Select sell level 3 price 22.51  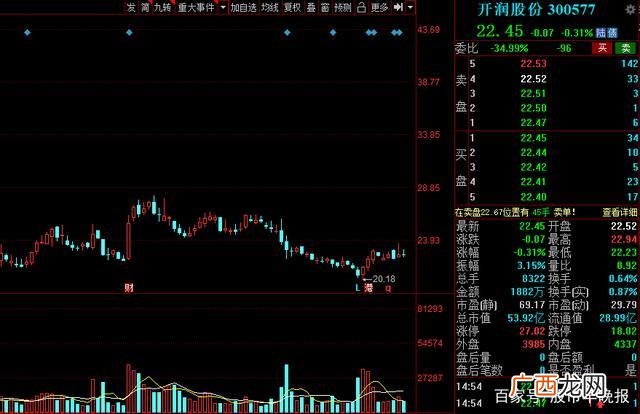click(533, 93)
